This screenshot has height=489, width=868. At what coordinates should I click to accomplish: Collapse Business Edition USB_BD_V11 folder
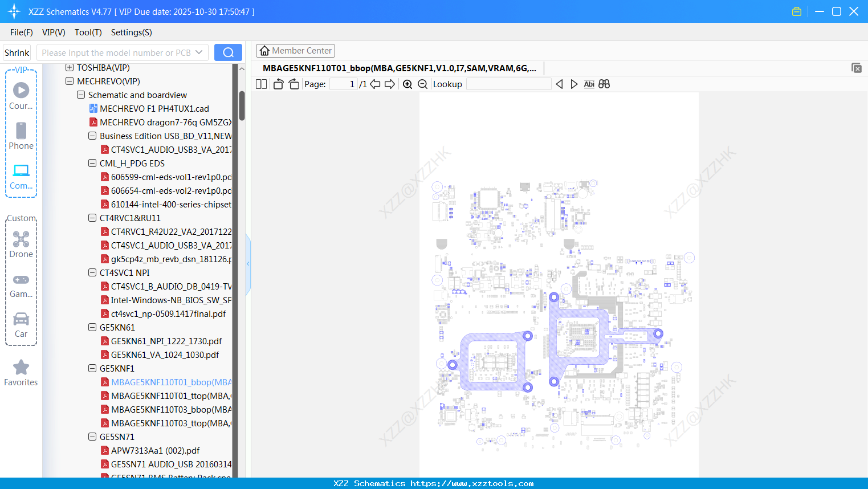click(x=92, y=136)
